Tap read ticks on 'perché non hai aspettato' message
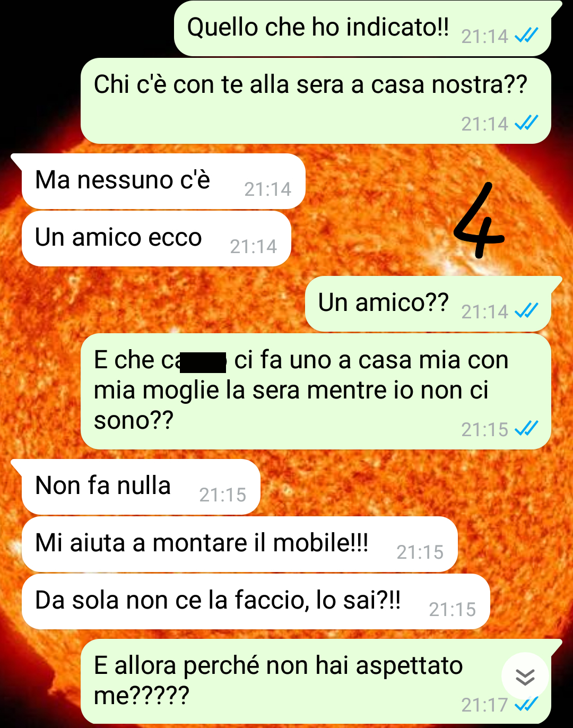 click(x=526, y=704)
